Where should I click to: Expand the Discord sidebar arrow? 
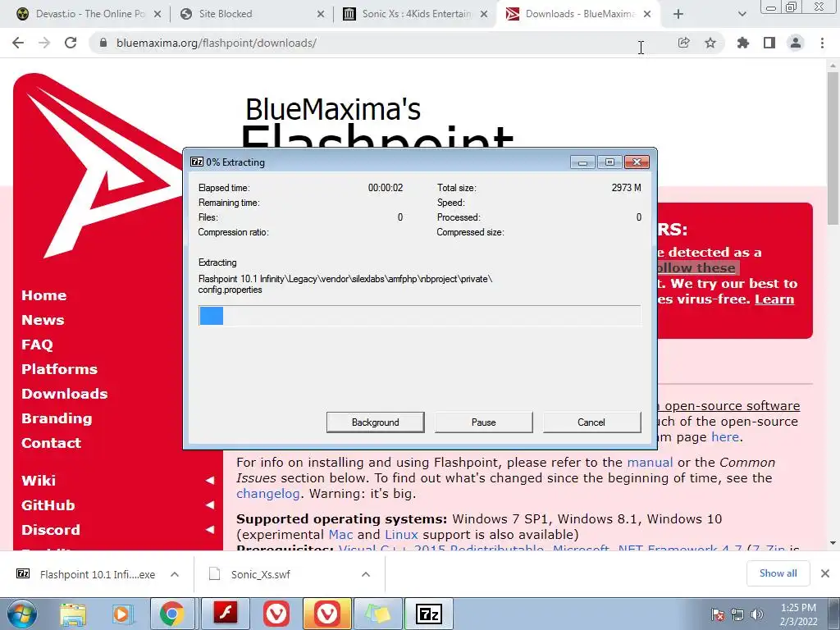210,530
